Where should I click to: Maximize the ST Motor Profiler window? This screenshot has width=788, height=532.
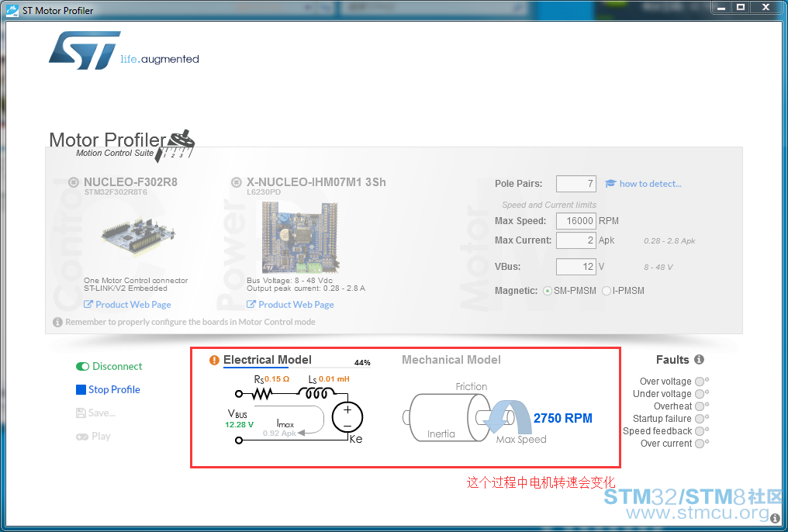[x=740, y=7]
